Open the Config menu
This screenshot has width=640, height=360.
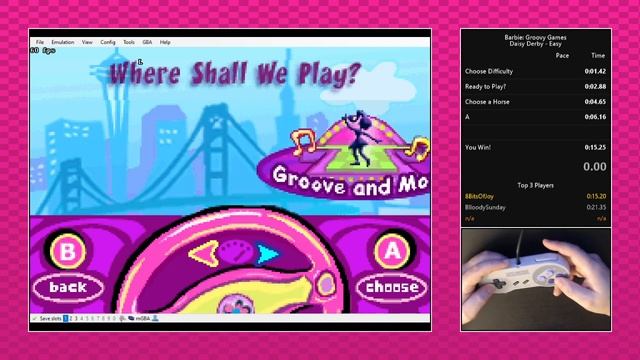108,42
